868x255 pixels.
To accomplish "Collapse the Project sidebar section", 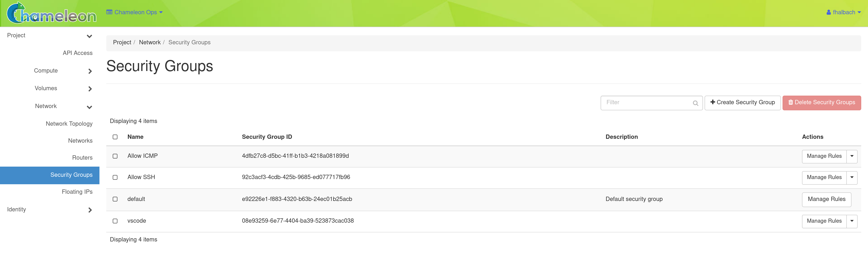I will (x=50, y=35).
